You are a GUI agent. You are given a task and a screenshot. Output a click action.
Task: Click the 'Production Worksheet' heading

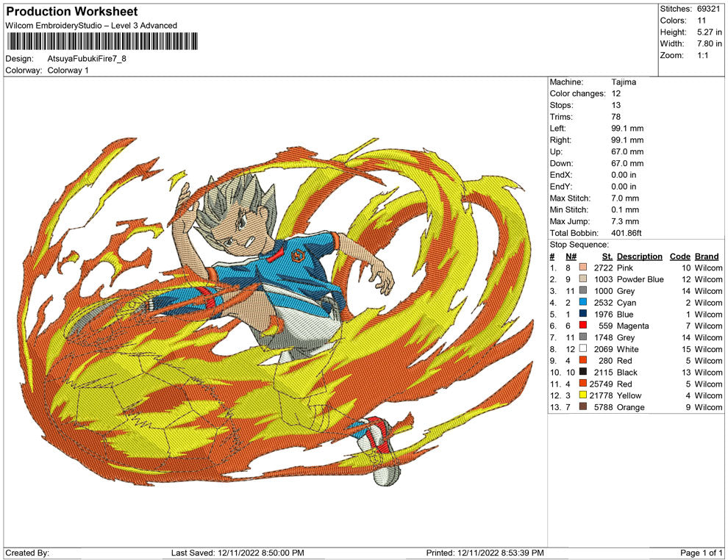point(72,12)
